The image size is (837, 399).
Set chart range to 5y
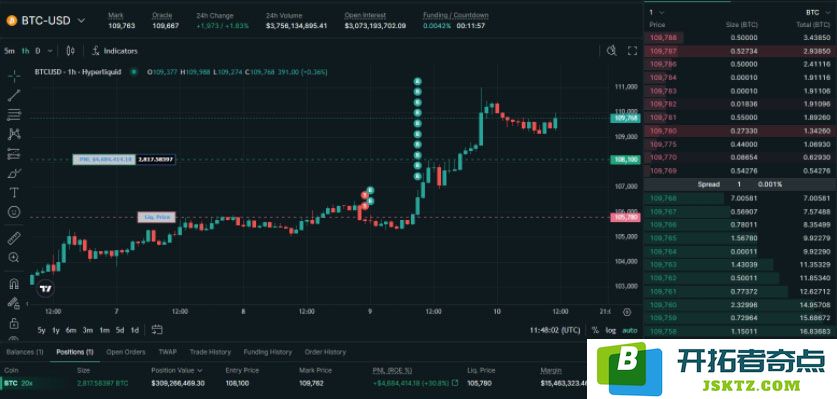coord(41,330)
